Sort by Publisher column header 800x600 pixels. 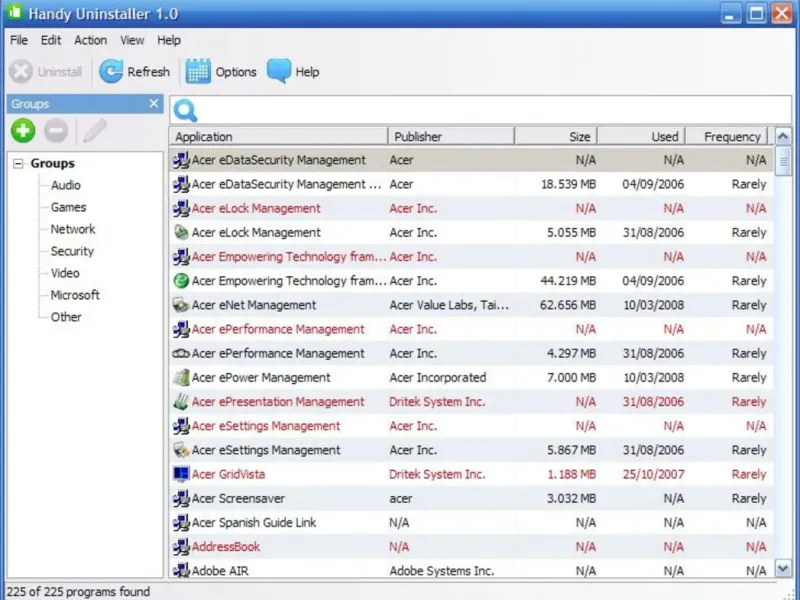[x=451, y=136]
